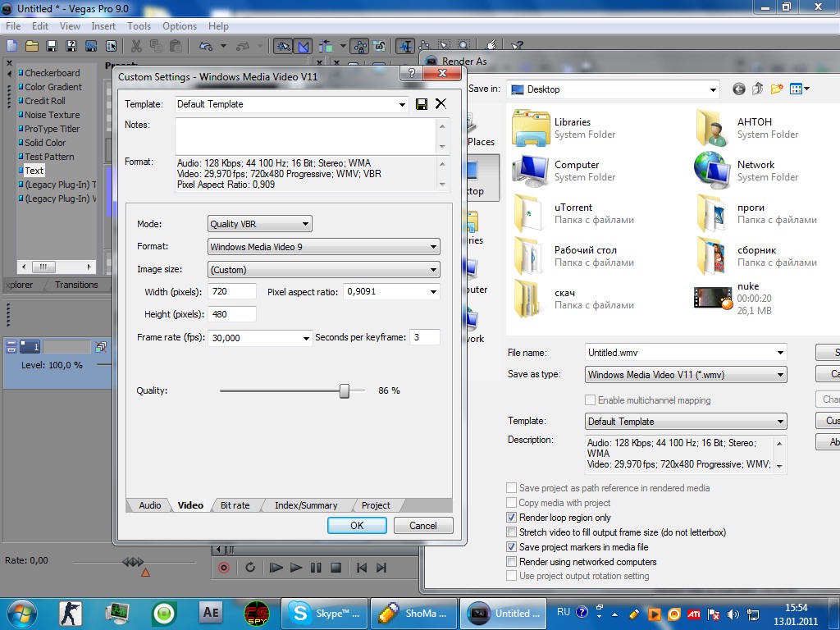Pause playback in the transport bar
This screenshot has height=630, width=840.
(316, 568)
